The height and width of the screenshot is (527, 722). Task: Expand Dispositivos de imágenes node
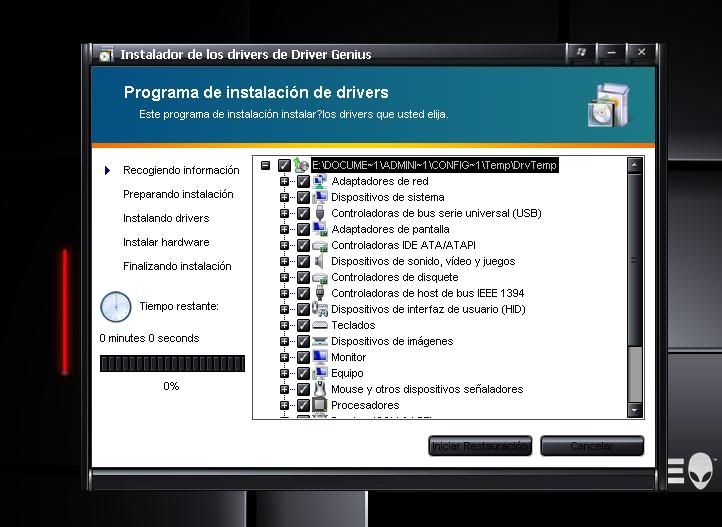[284, 342]
